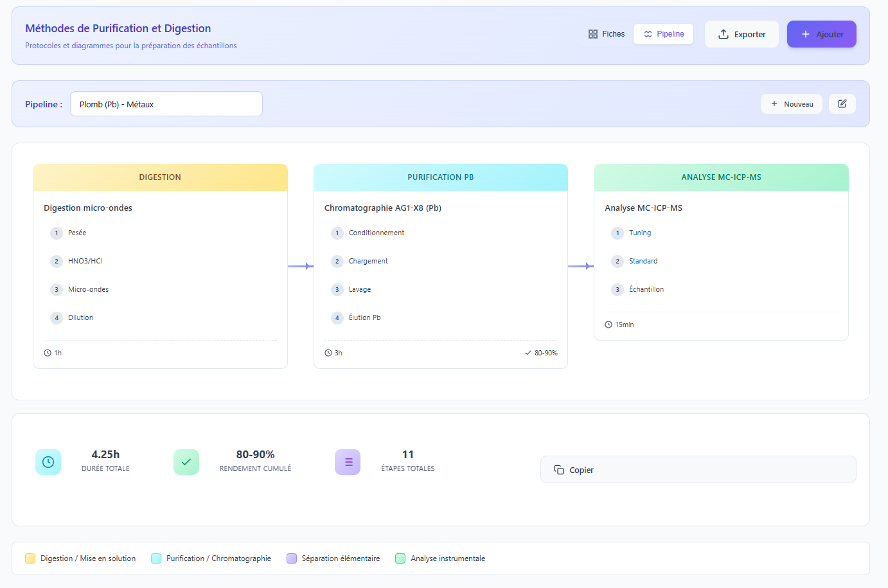Click the green Analyse instrumentale legend swatch

coord(400,558)
